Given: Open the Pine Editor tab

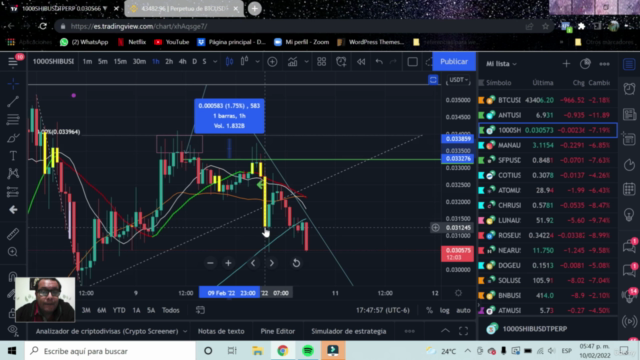Looking at the screenshot, I should point(278,331).
